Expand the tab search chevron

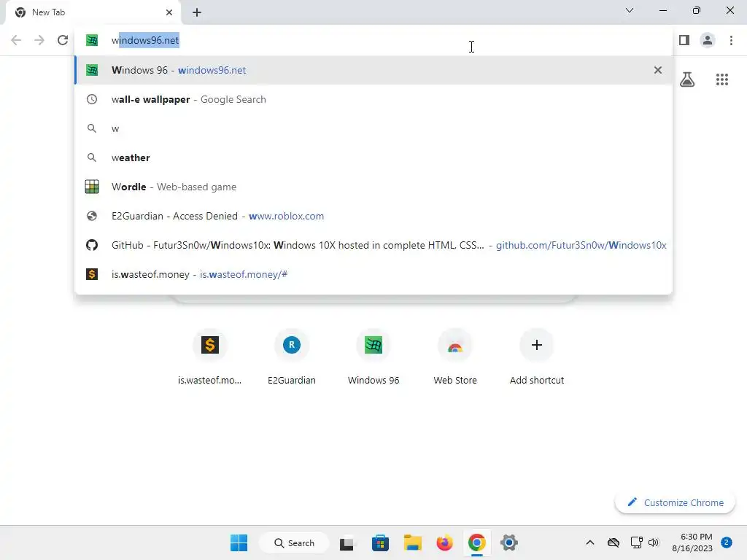[x=629, y=10]
